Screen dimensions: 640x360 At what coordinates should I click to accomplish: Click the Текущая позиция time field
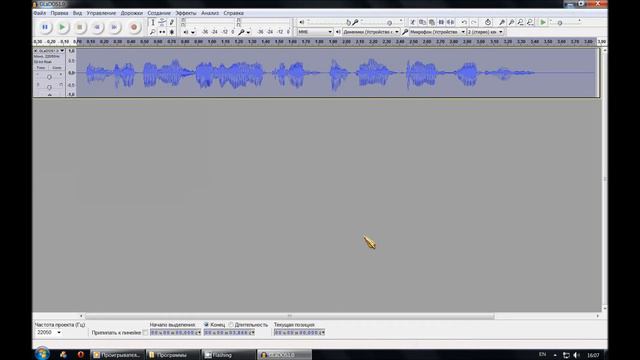pyautogui.click(x=300, y=333)
